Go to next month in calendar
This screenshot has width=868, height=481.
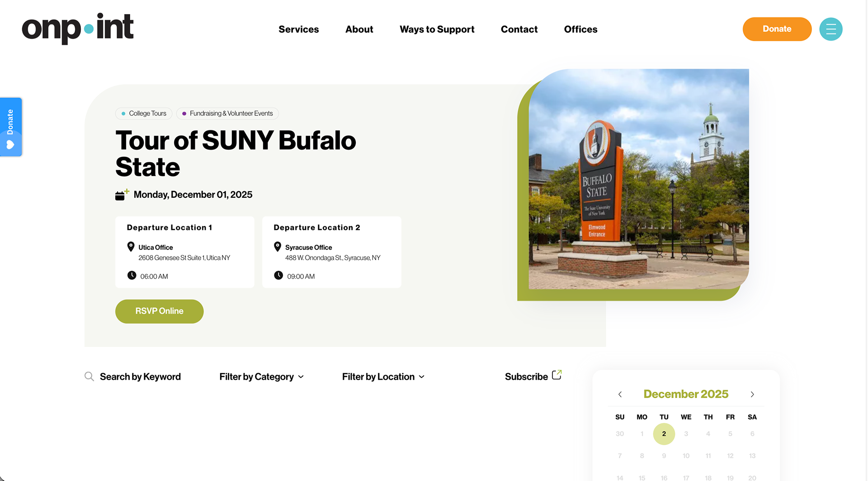[x=752, y=394]
